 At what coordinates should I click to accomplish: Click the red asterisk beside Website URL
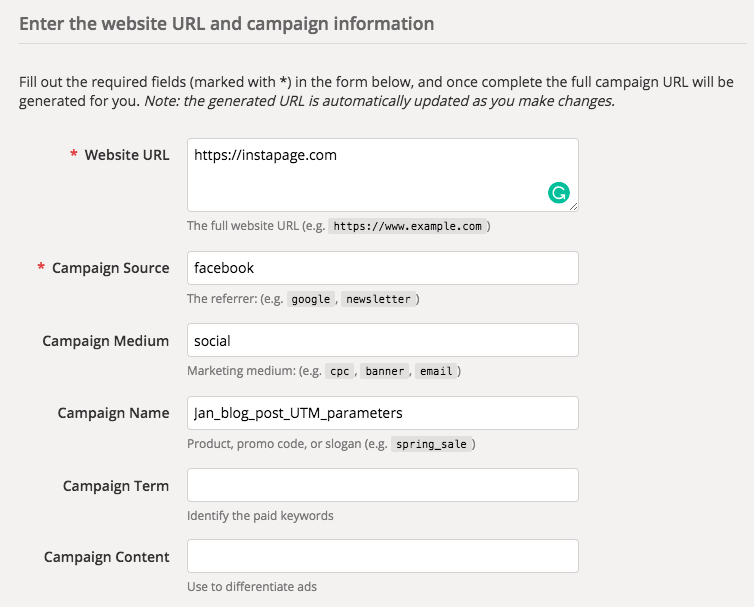(73, 156)
